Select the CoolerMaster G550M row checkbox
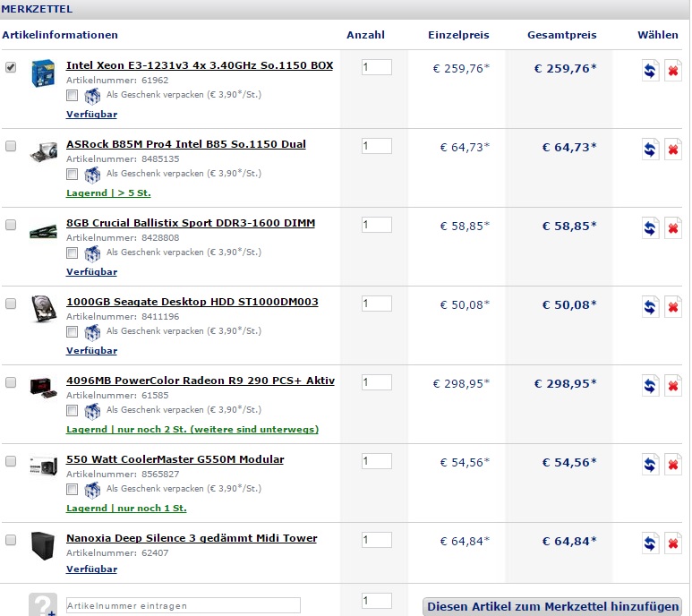Image resolution: width=692 pixels, height=616 pixels. 11,461
